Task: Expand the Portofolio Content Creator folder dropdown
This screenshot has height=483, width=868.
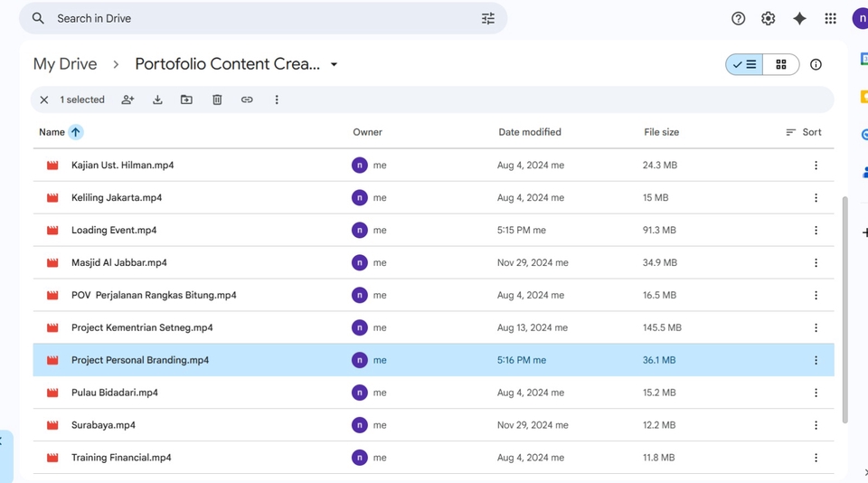Action: (334, 64)
